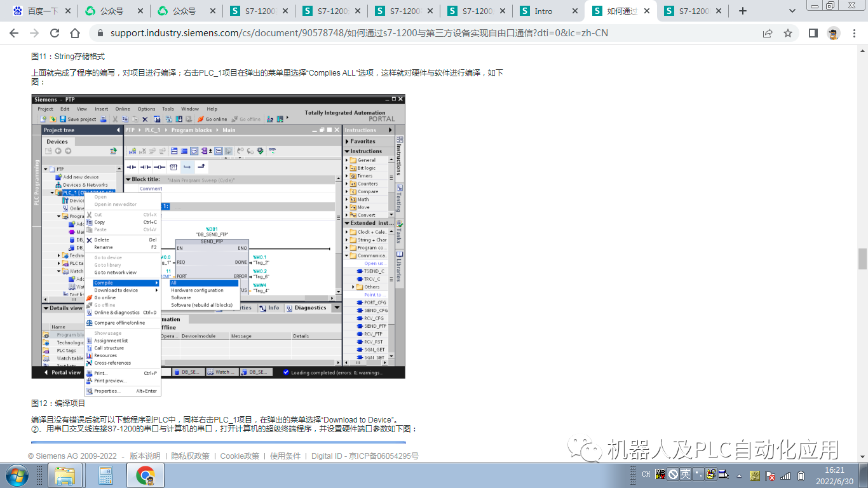Collapse the Block title section
This screenshot has width=868, height=488.
[128, 180]
